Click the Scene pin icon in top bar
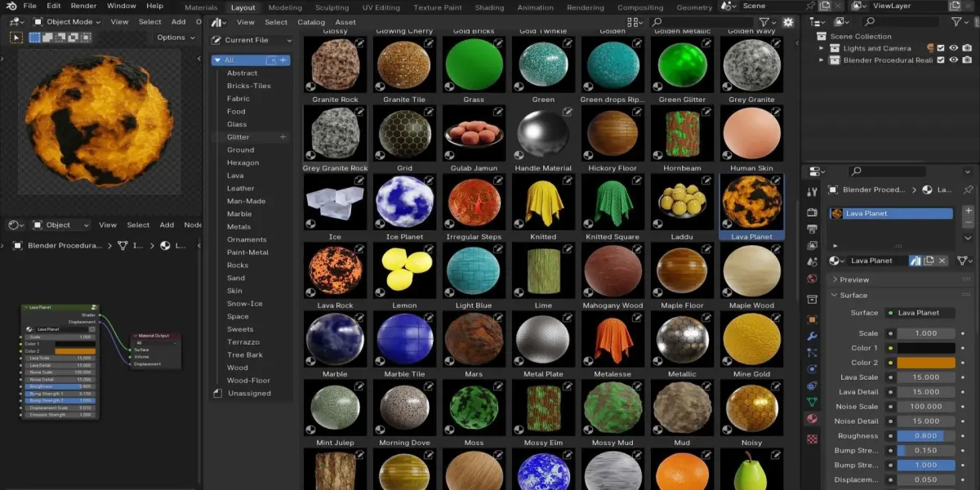The width and height of the screenshot is (980, 490). pos(808,7)
